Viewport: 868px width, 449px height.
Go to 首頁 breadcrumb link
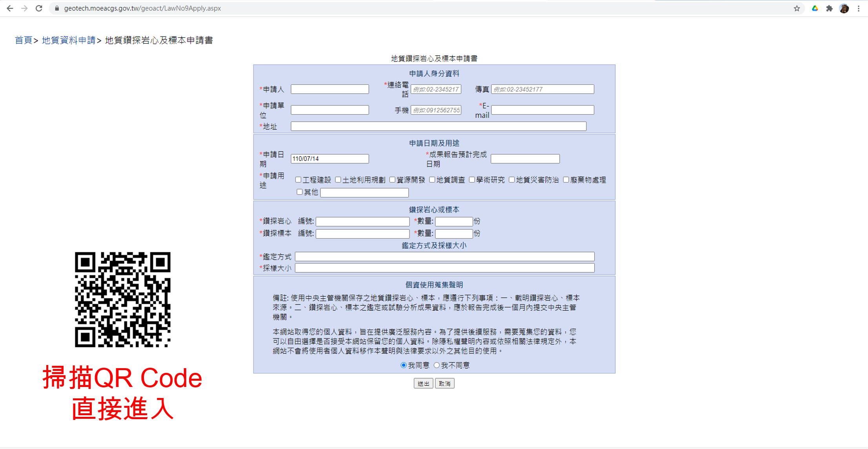click(24, 40)
